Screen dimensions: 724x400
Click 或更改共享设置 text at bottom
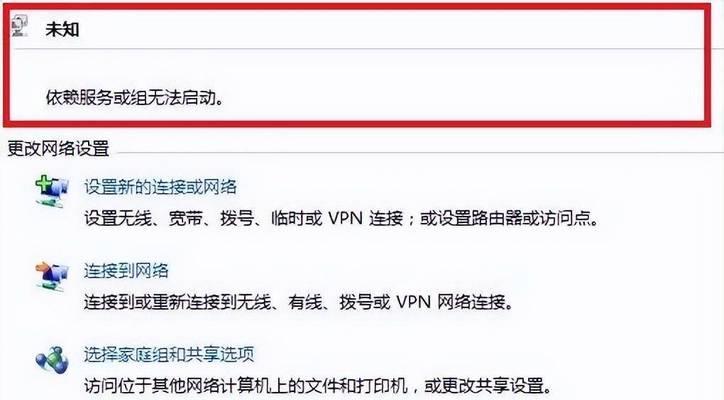click(488, 384)
